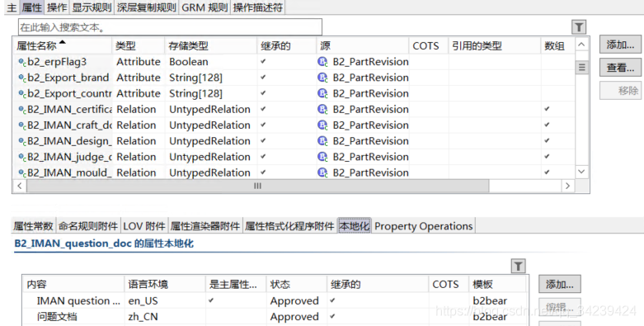The width and height of the screenshot is (644, 326).
Task: Click the property icon beside b2_Export_countr
Action: click(22, 94)
